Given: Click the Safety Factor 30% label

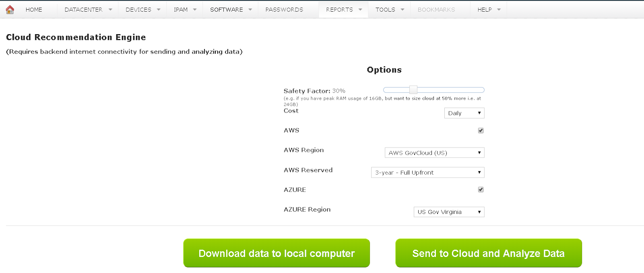Looking at the screenshot, I should [314, 91].
